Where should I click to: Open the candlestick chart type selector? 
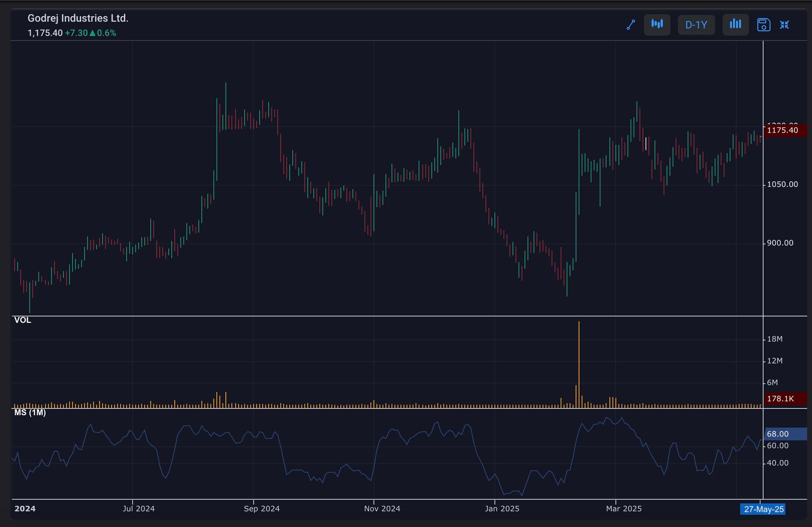point(657,25)
